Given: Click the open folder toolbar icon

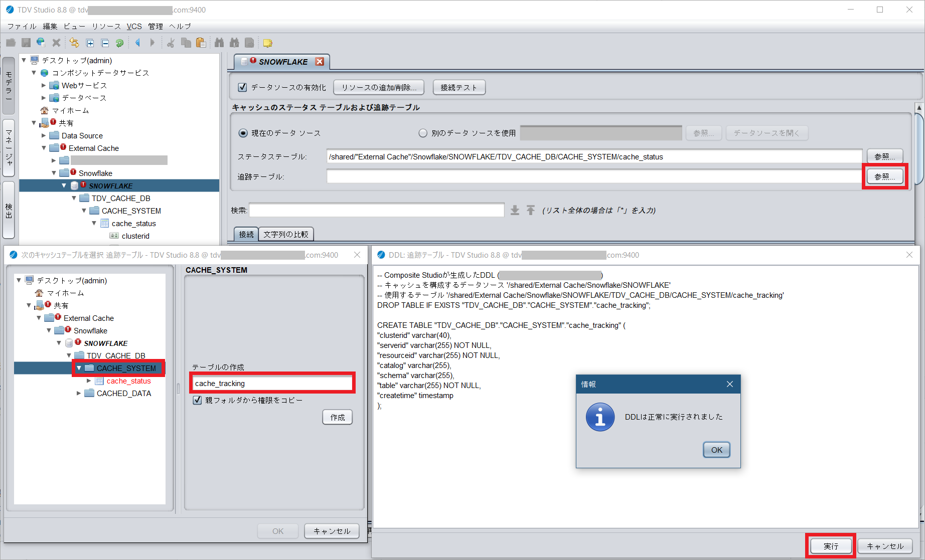Looking at the screenshot, I should click(11, 43).
